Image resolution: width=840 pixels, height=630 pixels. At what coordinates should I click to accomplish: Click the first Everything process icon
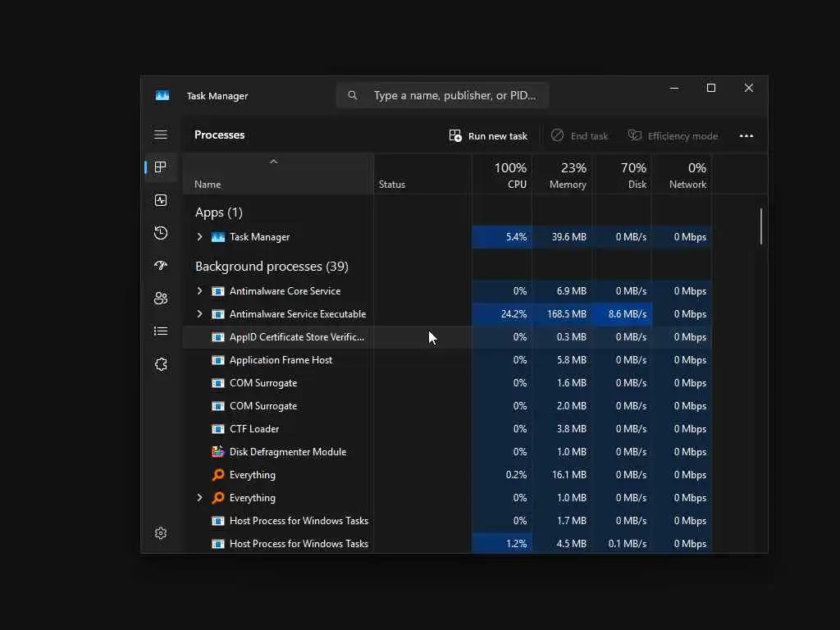[217, 475]
